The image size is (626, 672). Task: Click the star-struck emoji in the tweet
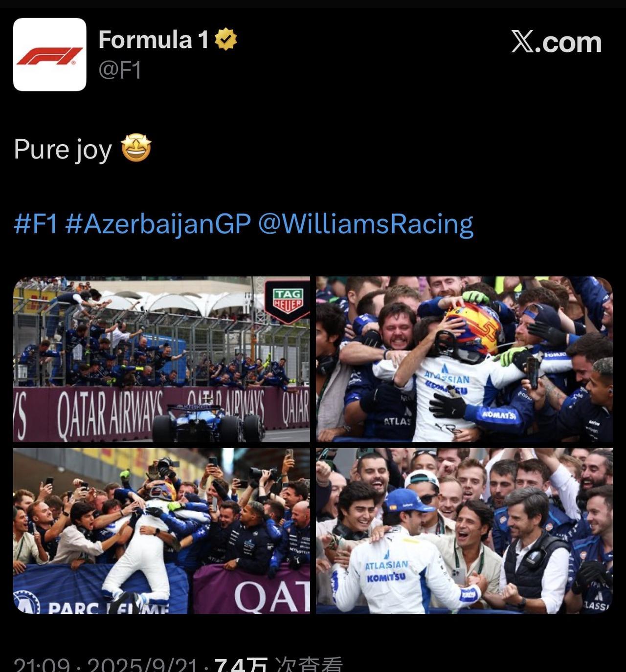pos(136,149)
